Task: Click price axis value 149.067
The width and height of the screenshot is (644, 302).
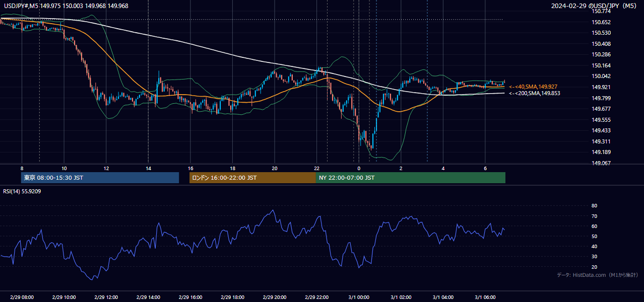Action: click(601, 163)
